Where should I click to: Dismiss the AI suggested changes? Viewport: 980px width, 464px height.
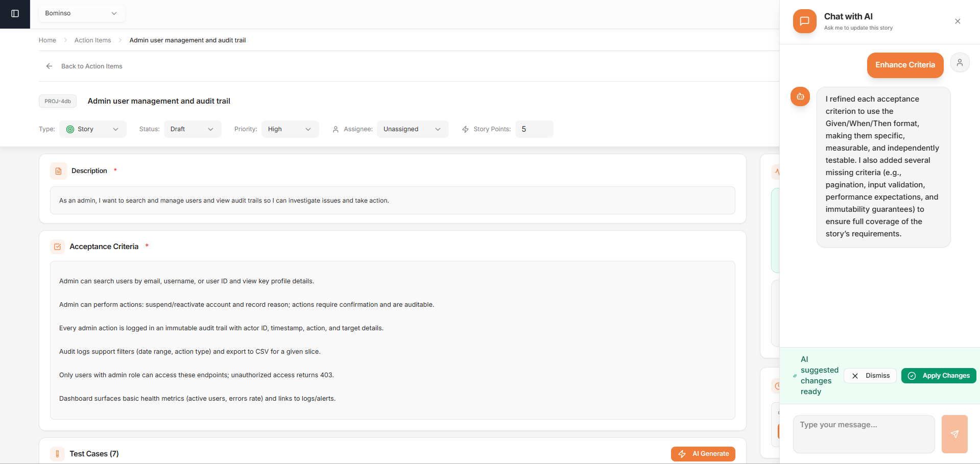click(870, 376)
